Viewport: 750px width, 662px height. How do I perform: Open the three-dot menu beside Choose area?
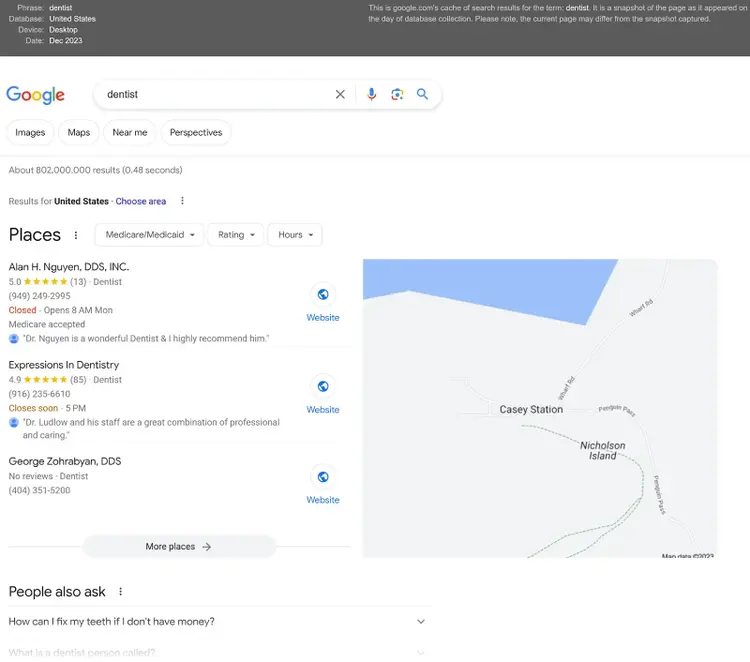(x=182, y=201)
